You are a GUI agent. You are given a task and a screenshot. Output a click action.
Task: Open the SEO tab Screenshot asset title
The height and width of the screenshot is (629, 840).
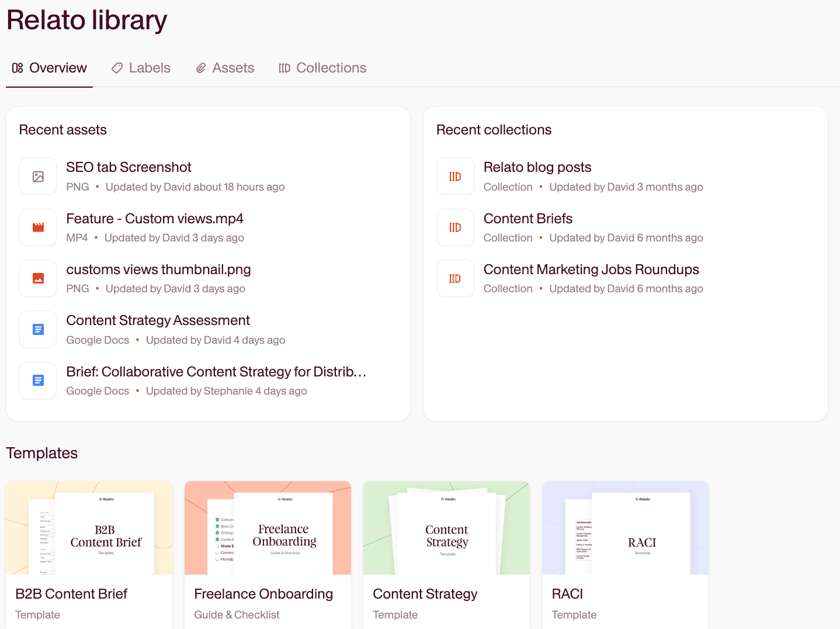click(129, 167)
